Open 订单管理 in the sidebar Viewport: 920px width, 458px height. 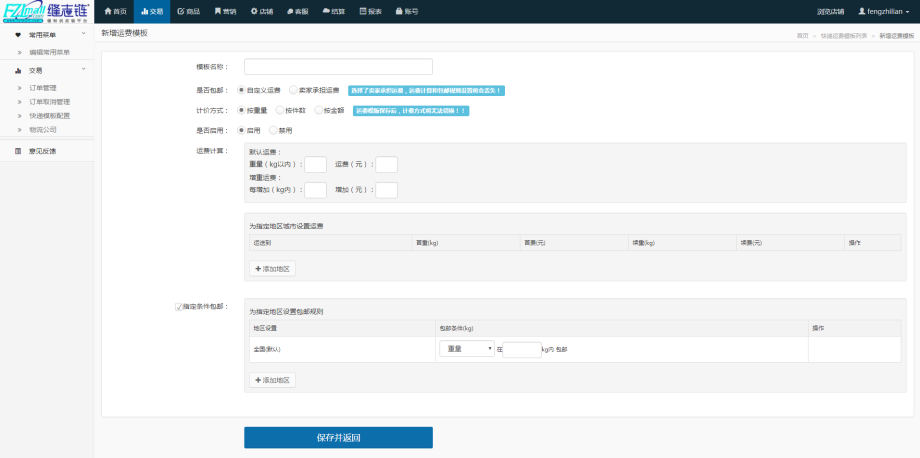pyautogui.click(x=43, y=88)
